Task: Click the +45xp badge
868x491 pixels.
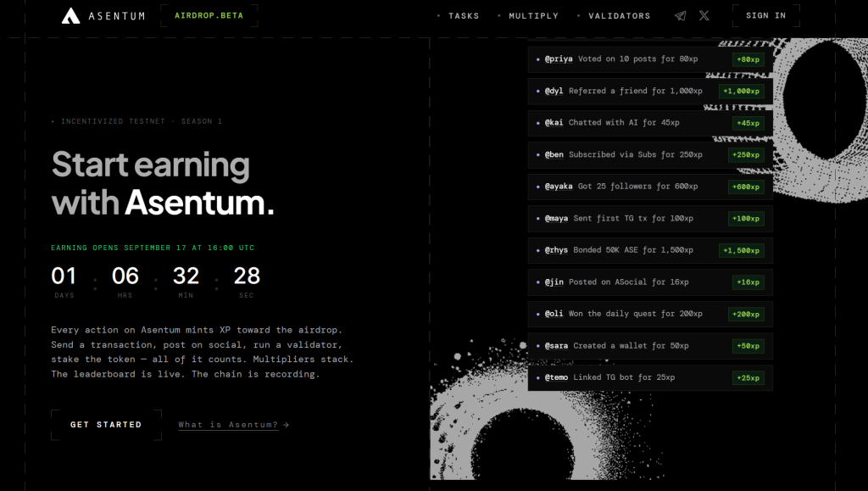Action: click(748, 123)
